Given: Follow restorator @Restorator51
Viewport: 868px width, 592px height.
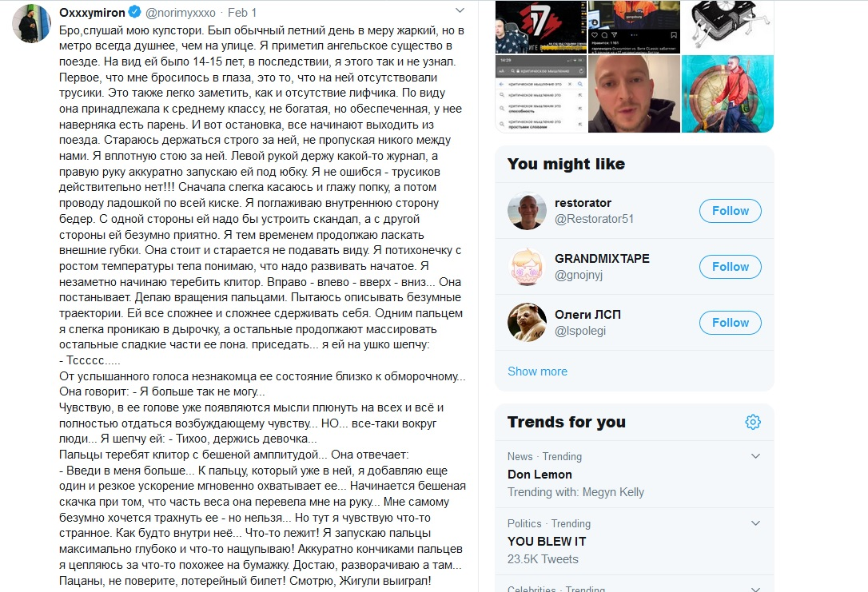Looking at the screenshot, I should coord(731,211).
